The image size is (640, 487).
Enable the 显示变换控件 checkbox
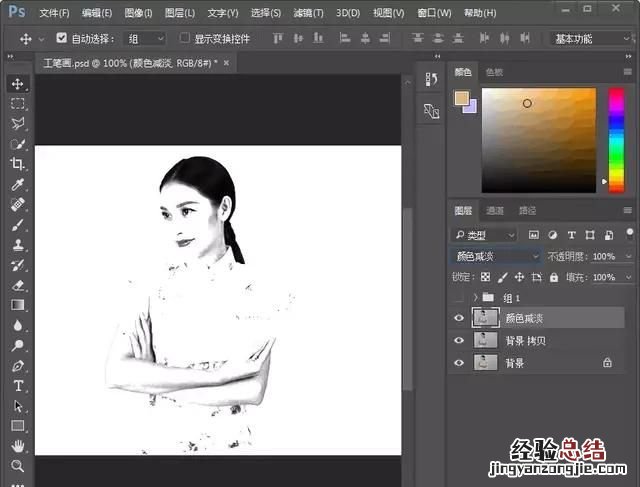tap(185, 38)
